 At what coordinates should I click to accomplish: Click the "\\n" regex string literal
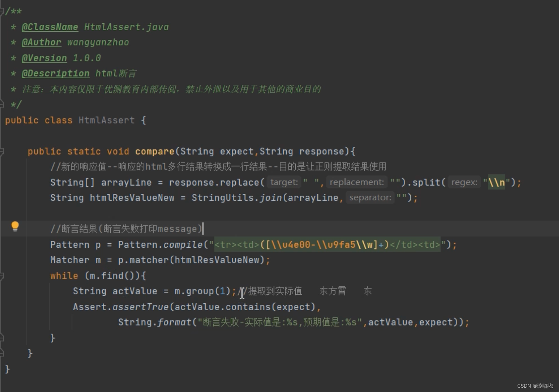pos(496,182)
